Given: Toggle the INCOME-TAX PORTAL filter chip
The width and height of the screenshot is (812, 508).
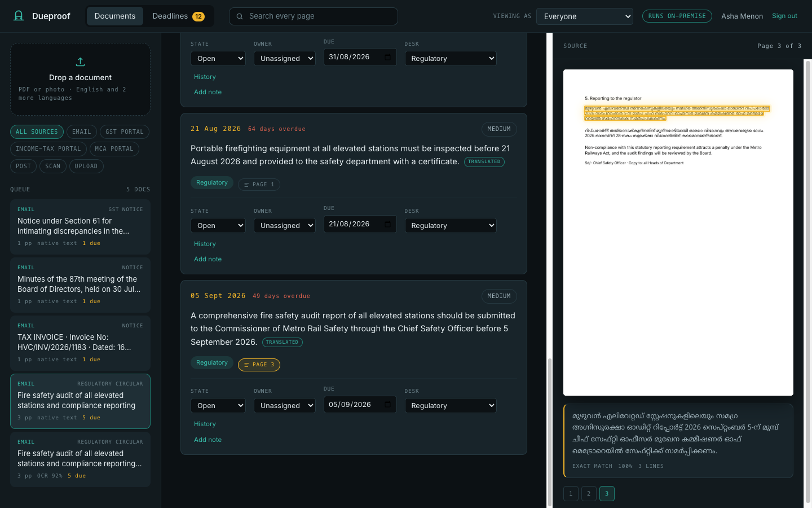Looking at the screenshot, I should pyautogui.click(x=48, y=149).
